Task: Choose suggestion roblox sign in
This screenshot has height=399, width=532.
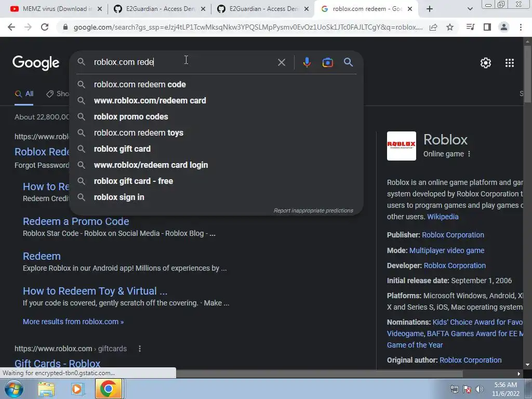Action: [216, 197]
